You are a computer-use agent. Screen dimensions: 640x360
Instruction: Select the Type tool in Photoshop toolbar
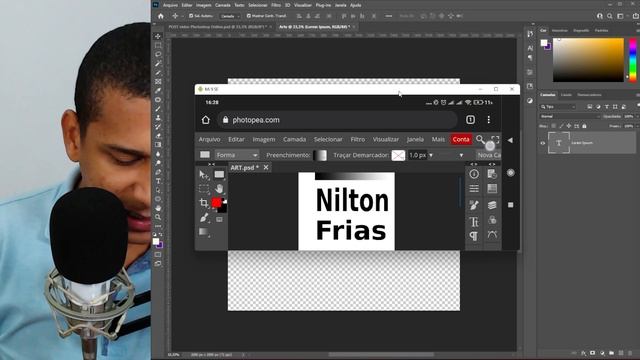pyautogui.click(x=158, y=181)
